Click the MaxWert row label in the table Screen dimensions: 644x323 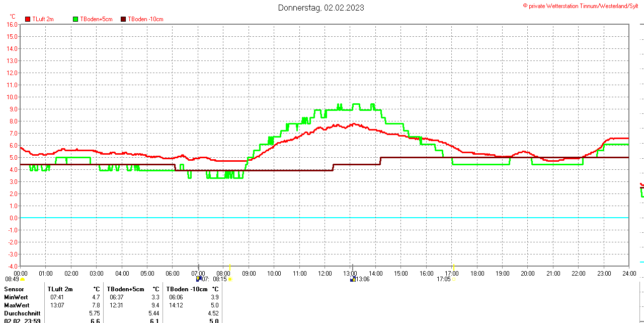(x=17, y=305)
